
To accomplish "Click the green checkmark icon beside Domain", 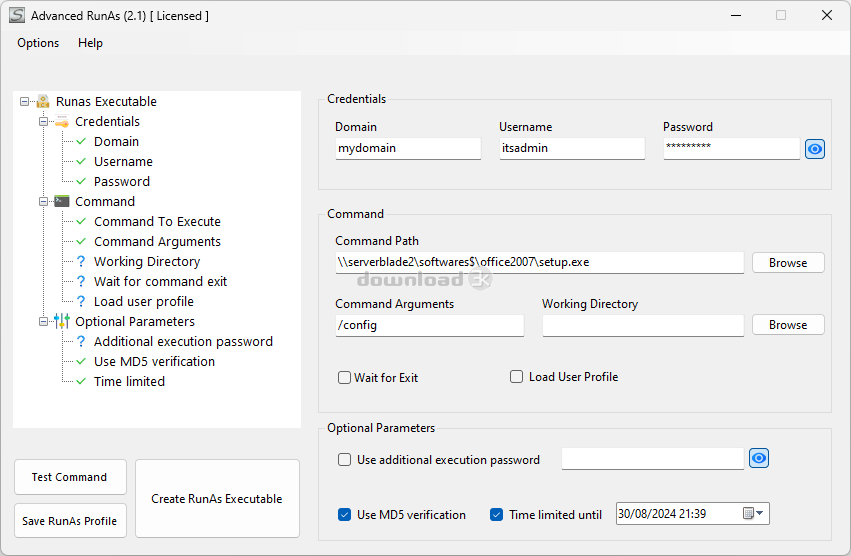I will pyautogui.click(x=81, y=141).
